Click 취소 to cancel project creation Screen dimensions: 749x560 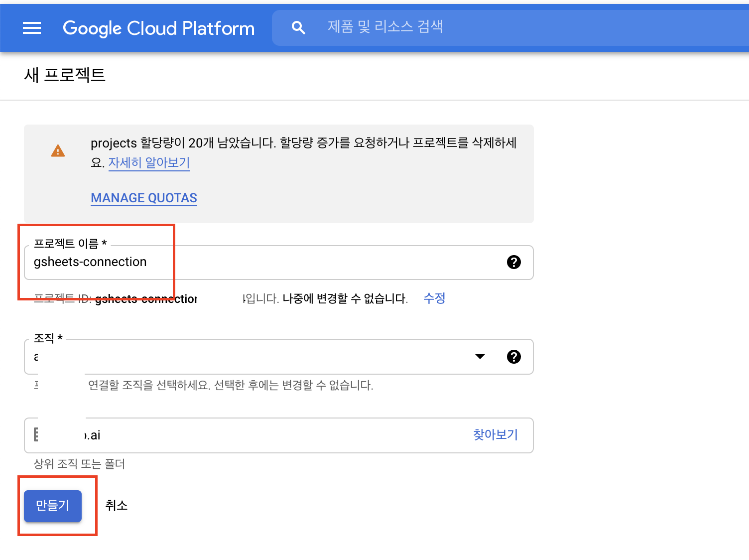pyautogui.click(x=117, y=506)
